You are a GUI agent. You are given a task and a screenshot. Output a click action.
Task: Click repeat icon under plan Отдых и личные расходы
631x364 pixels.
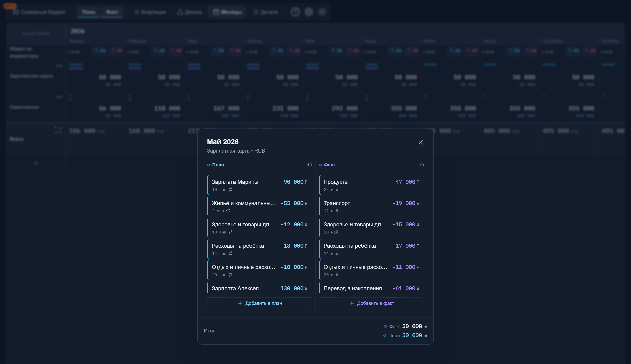point(231,274)
